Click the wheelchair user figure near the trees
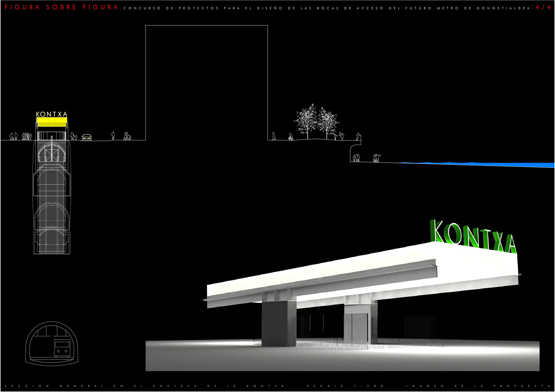 coord(291,137)
